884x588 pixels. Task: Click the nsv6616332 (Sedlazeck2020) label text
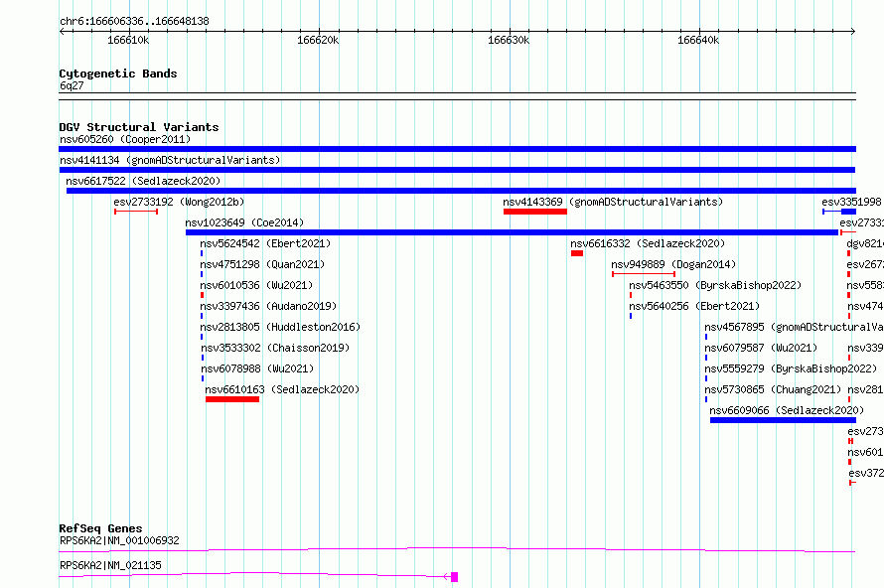click(x=648, y=243)
